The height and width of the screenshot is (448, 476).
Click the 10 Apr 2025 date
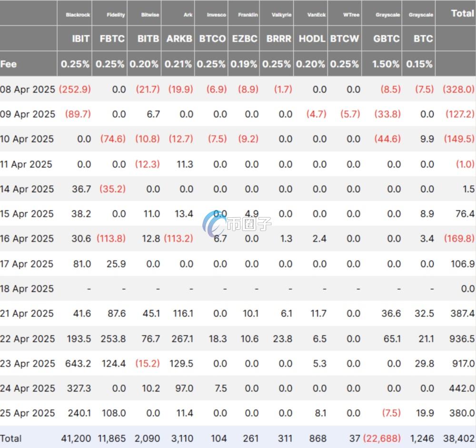click(x=27, y=139)
